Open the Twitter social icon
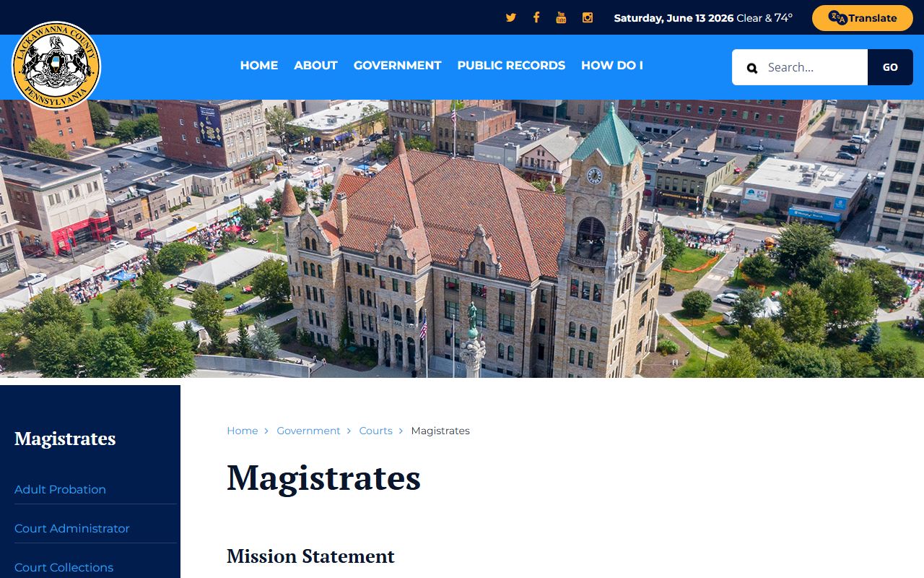This screenshot has width=924, height=578. pos(511,18)
